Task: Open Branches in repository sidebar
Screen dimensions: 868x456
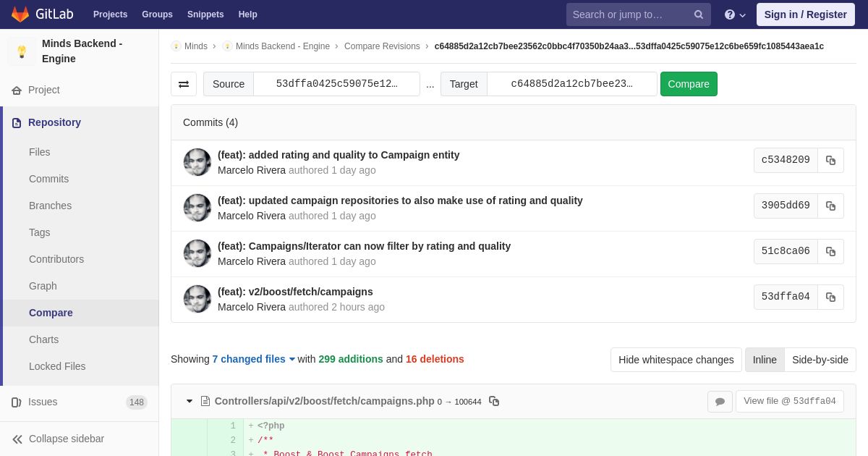Action: (x=50, y=206)
